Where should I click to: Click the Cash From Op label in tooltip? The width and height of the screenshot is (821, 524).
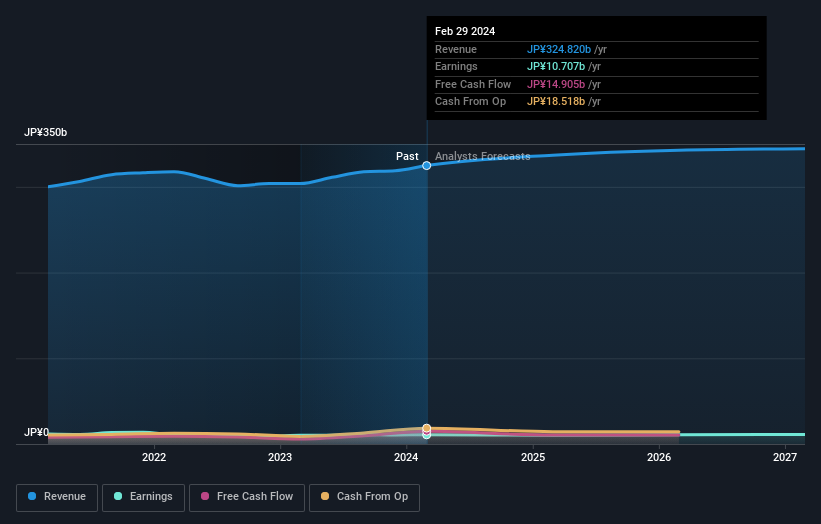470,102
